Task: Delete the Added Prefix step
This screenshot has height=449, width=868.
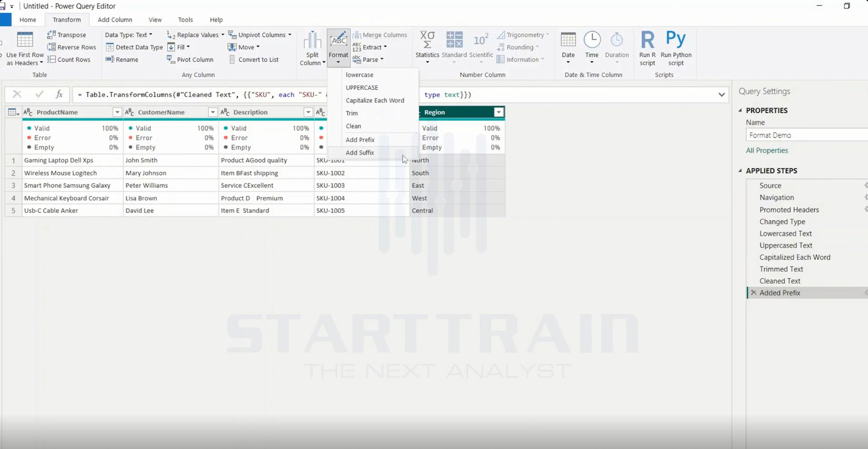Action: click(x=753, y=293)
